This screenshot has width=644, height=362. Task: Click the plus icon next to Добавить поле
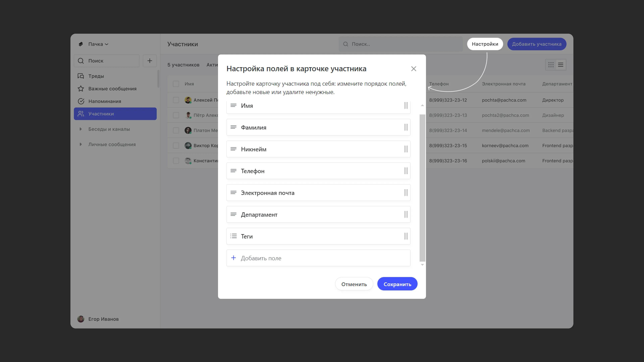[233, 258]
